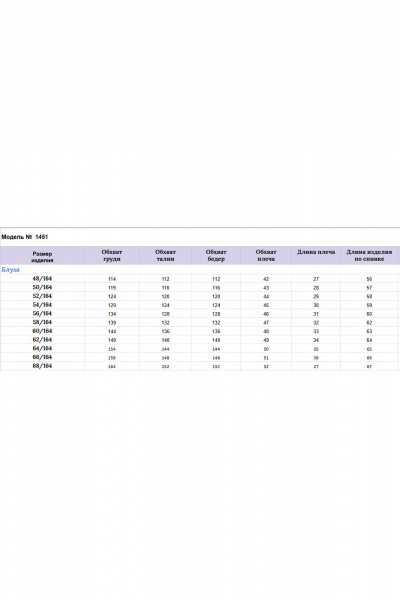Select the 'Обхват плеча' column header
The width and height of the screenshot is (400, 600).
point(266,255)
